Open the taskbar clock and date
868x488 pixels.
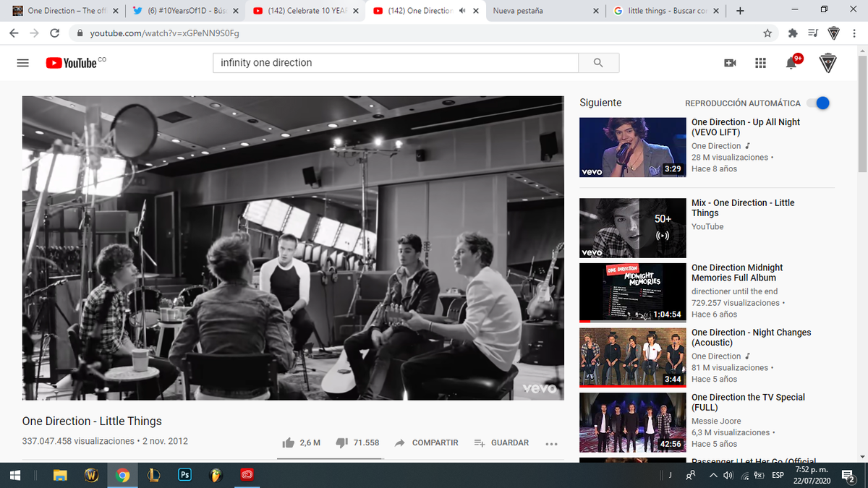click(810, 476)
